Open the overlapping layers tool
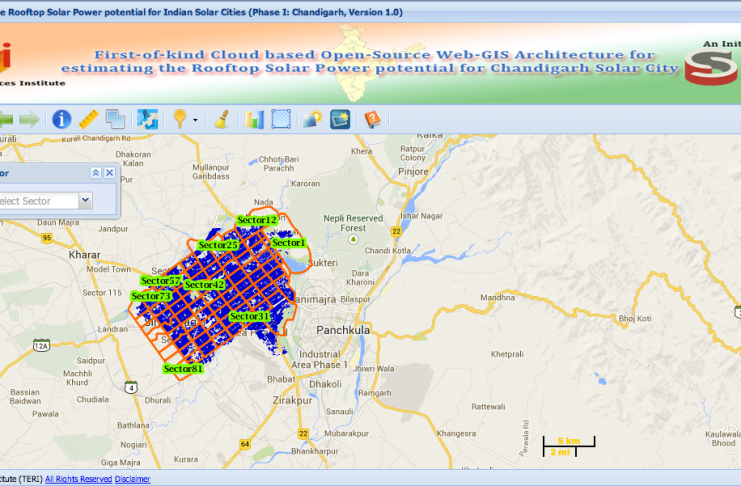This screenshot has width=741, height=486. pos(115,119)
